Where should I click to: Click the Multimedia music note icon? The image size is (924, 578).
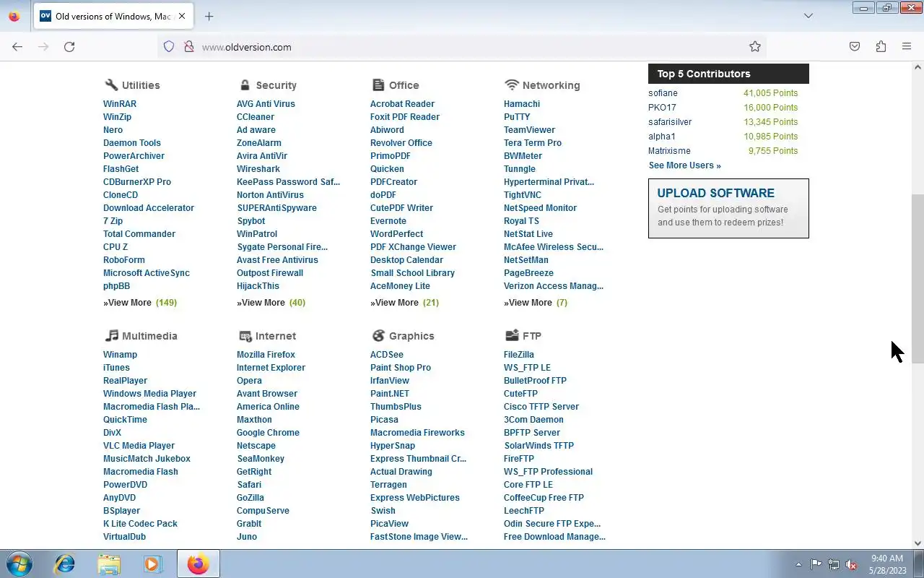[111, 335]
